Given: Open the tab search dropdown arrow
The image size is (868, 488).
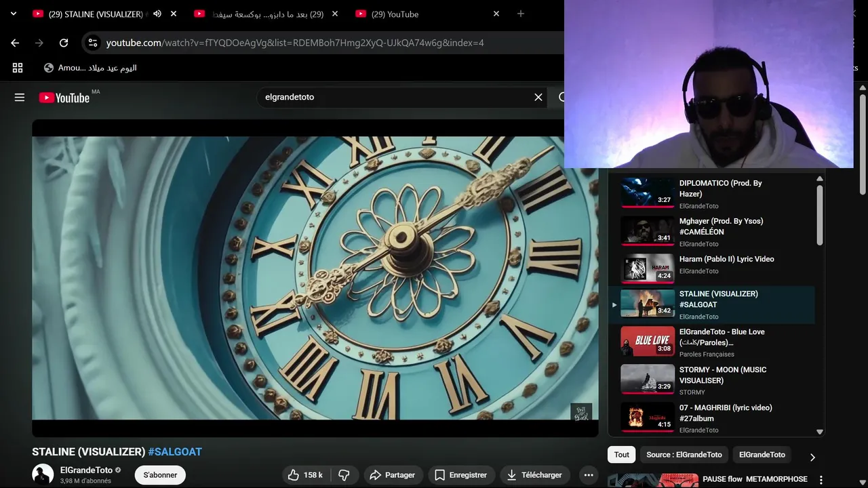Looking at the screenshot, I should (x=13, y=14).
